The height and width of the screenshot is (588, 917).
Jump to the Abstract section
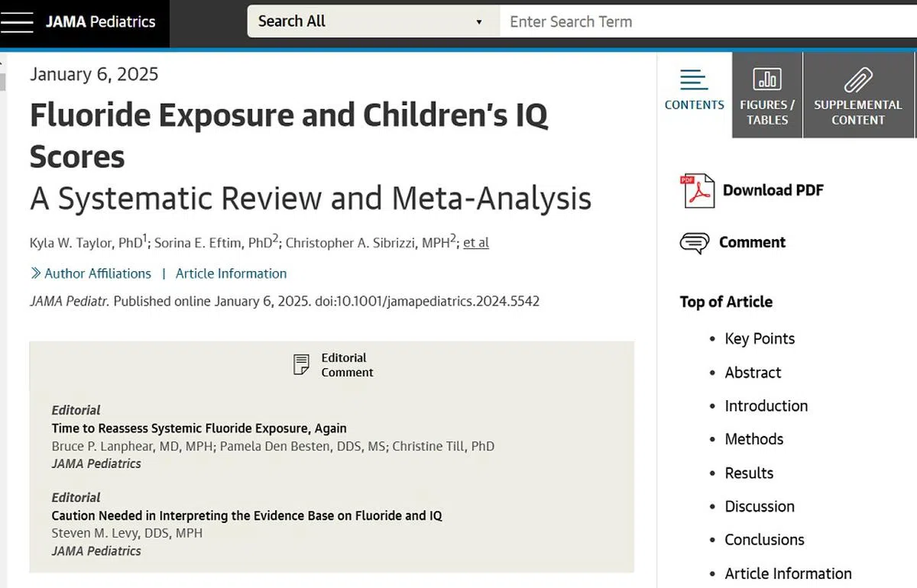pos(753,373)
